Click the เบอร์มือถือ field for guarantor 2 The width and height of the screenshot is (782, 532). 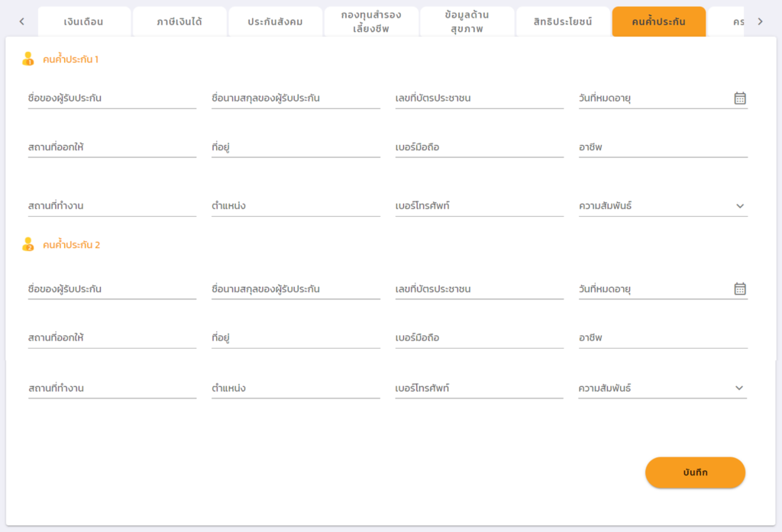pyautogui.click(x=479, y=338)
